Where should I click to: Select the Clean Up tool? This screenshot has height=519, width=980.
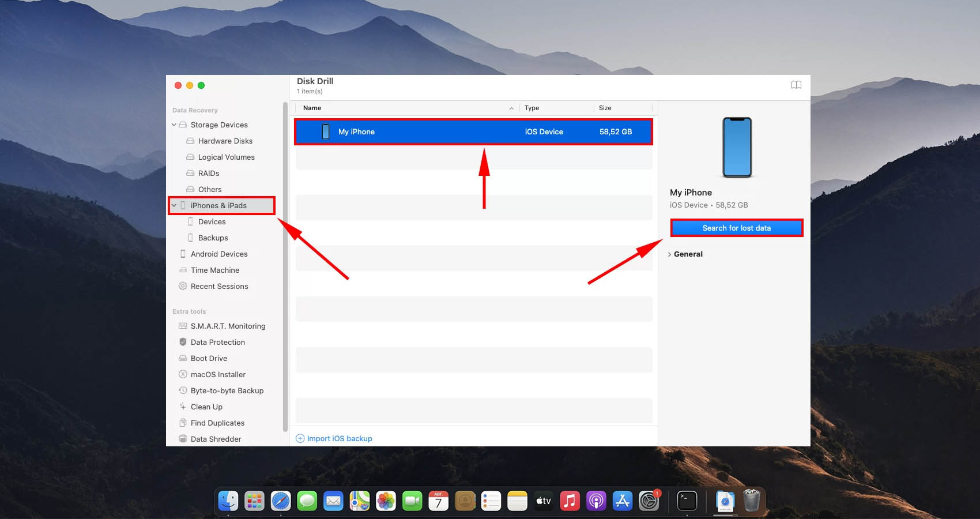[x=206, y=407]
